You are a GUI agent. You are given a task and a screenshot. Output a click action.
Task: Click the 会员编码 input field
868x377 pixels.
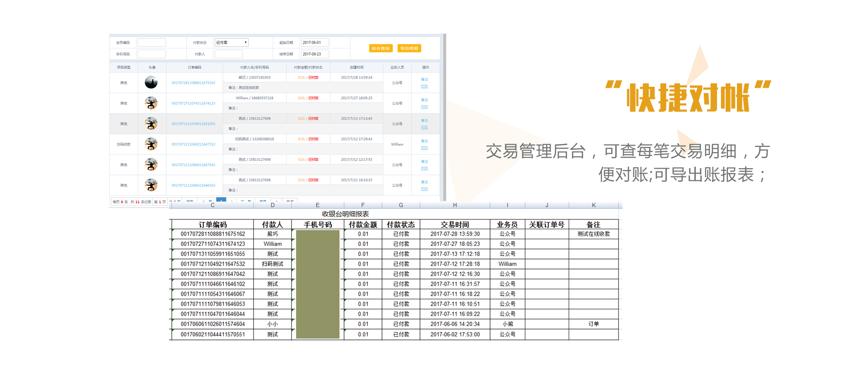[x=151, y=42]
